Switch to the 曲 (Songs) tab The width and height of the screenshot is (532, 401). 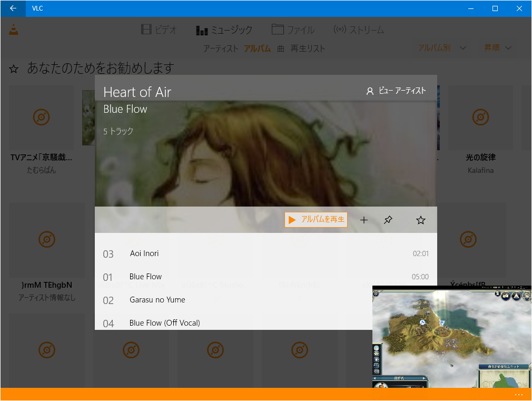(x=280, y=47)
